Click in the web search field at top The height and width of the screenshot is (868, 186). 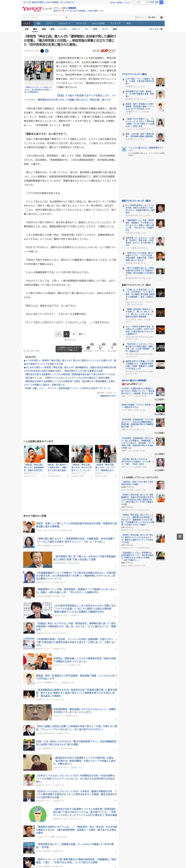click(138, 2)
